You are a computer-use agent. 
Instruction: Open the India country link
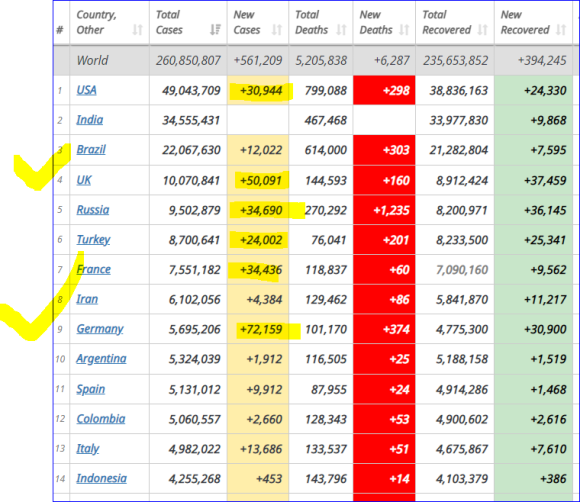(x=90, y=119)
